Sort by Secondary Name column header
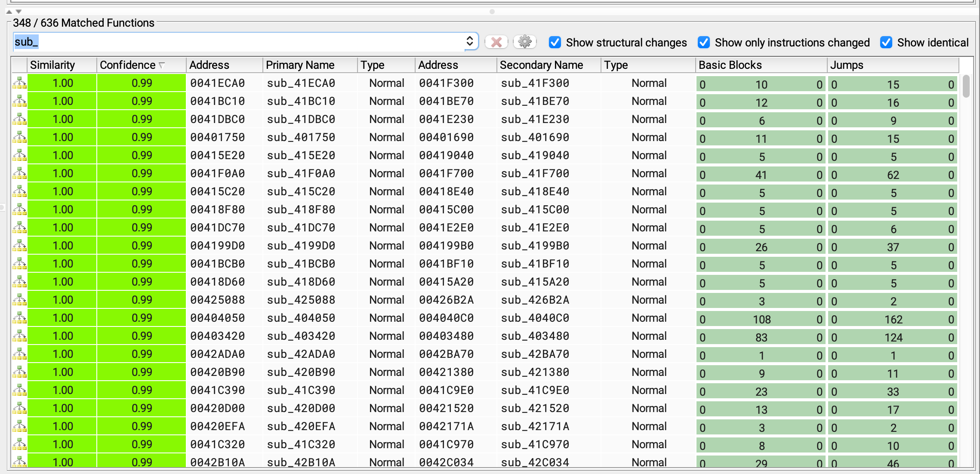This screenshot has width=980, height=474. pyautogui.click(x=549, y=65)
